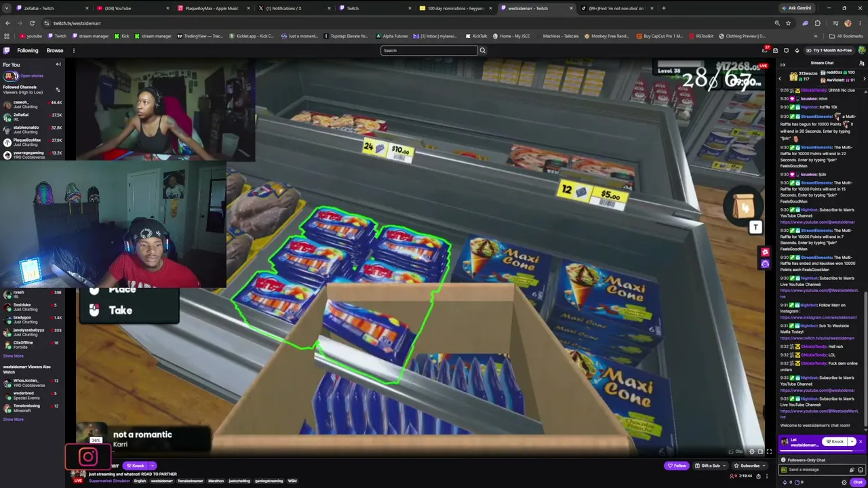
Task: Open a new Chrome tab
Action: click(663, 8)
